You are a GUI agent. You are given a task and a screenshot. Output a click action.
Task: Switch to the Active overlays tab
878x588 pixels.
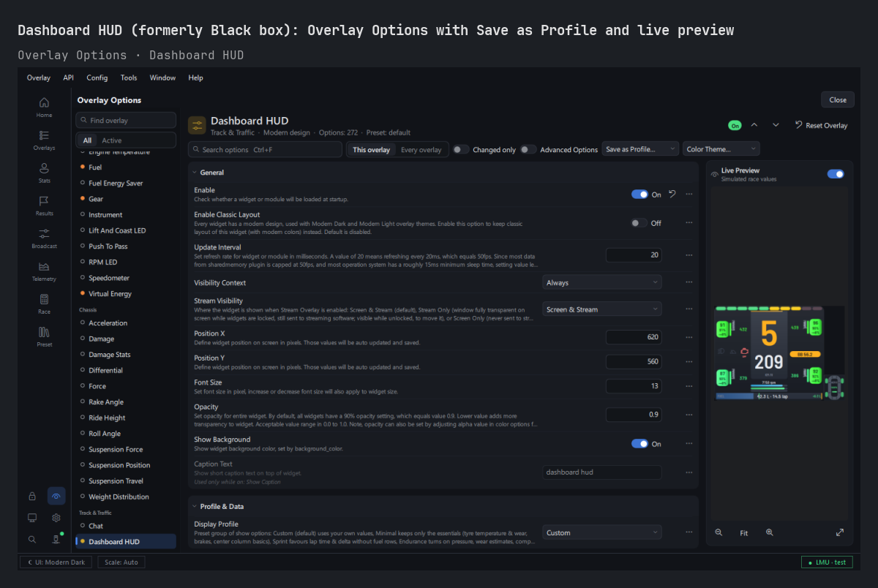pos(112,140)
